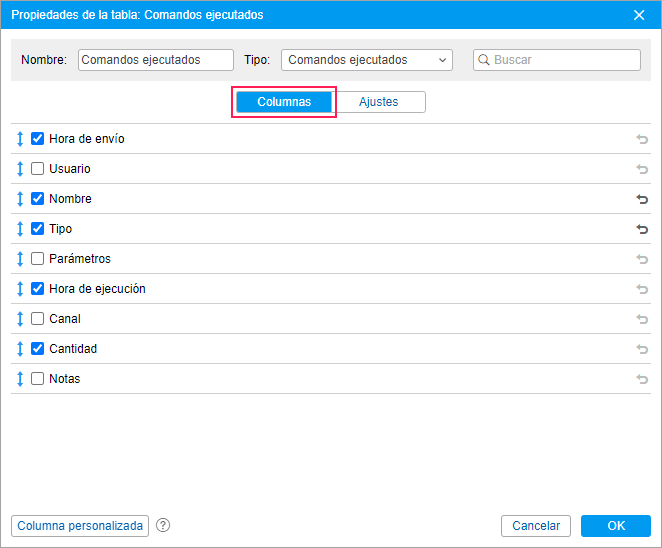The height and width of the screenshot is (548, 662).
Task: Open help for custom columns
Action: point(163,525)
